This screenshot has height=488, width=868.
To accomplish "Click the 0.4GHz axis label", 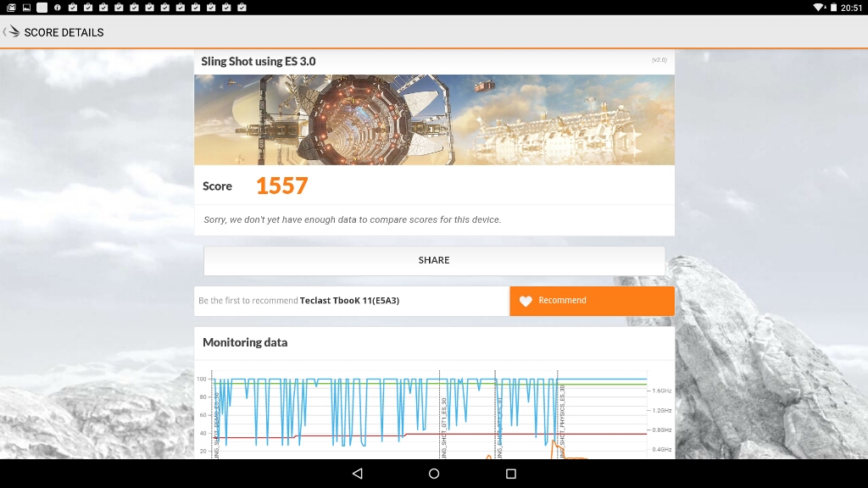I will pos(661,449).
